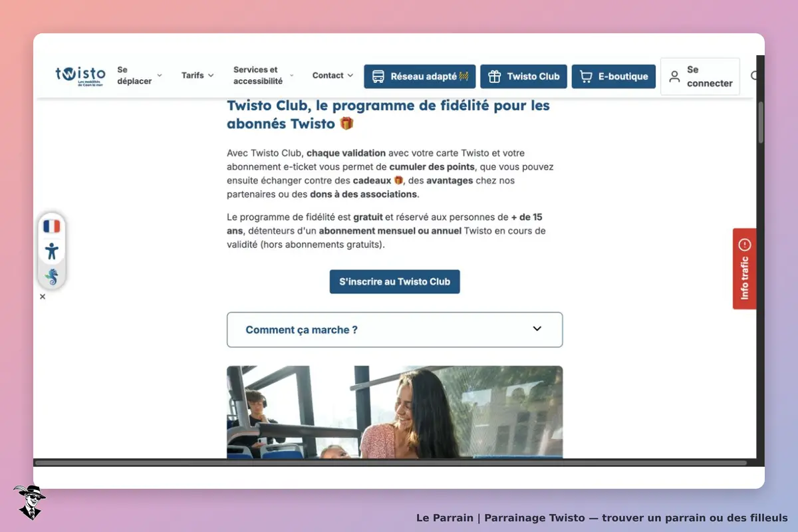
Task: Click the 'Comment ça marche ?' label
Action: tap(302, 330)
